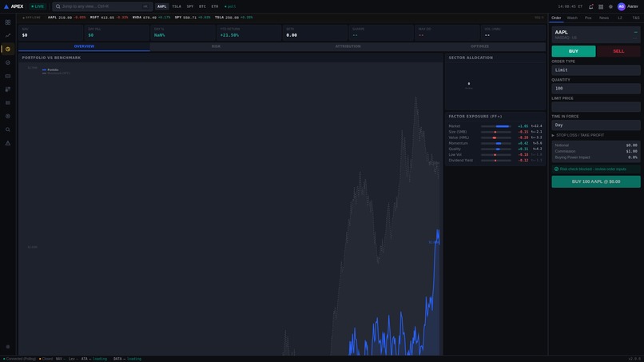Switch to the Risk tab
The image size is (644, 362).
coord(216,46)
